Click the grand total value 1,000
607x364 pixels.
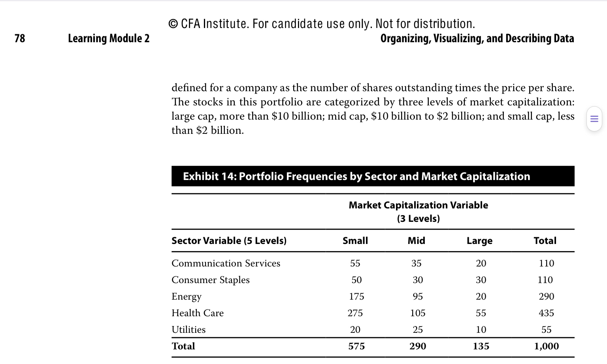[546, 346]
